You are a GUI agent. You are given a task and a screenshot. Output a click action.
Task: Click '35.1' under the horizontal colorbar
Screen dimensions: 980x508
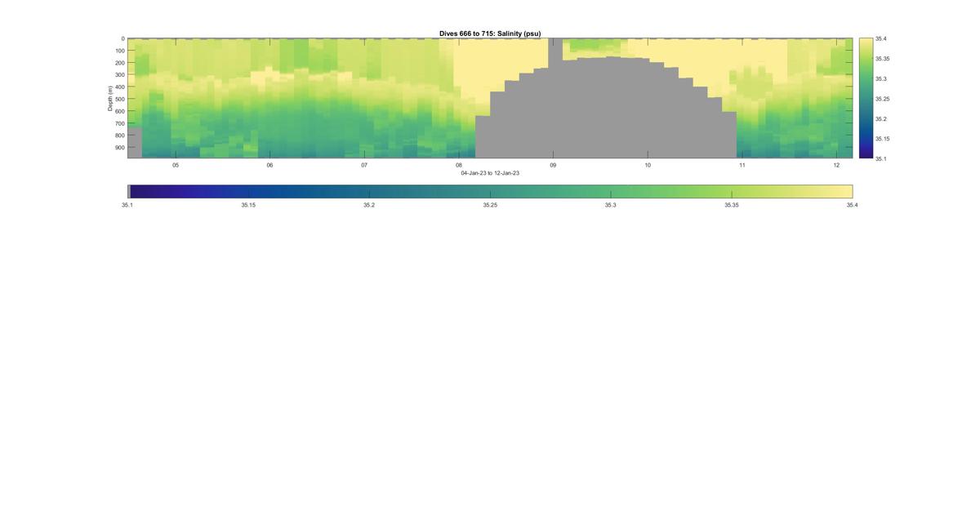[127, 205]
